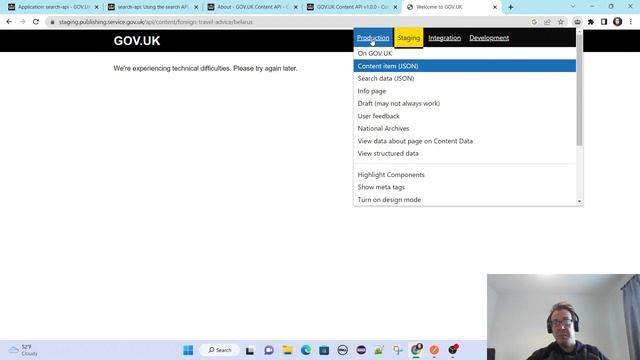Open Microsoft Store from the taskbar
This screenshot has height=360, width=640.
pyautogui.click(x=324, y=350)
